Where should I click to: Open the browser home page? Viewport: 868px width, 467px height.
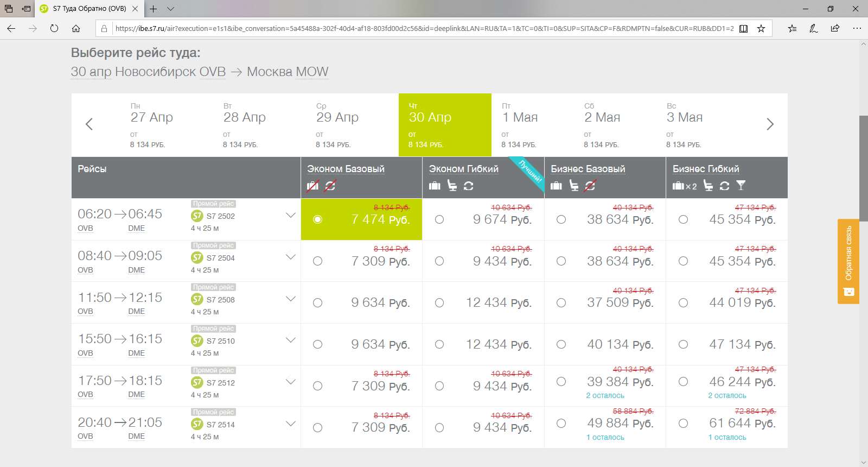76,28
